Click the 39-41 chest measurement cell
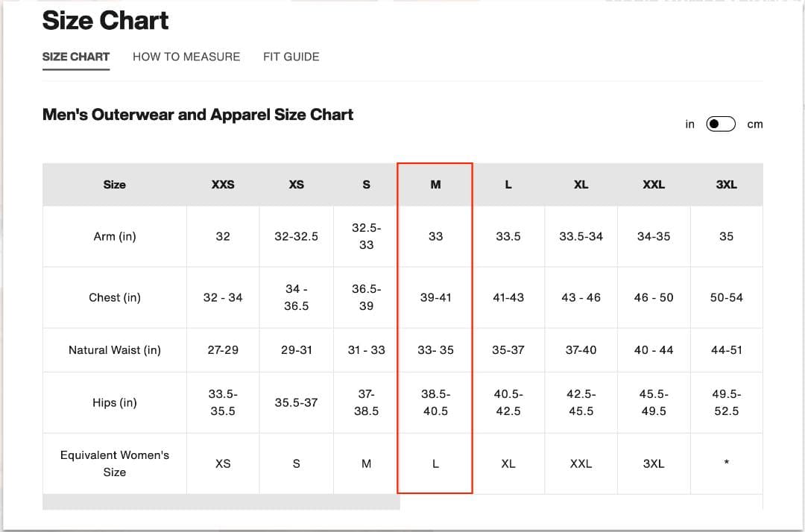Image resolution: width=805 pixels, height=532 pixels. click(x=435, y=297)
